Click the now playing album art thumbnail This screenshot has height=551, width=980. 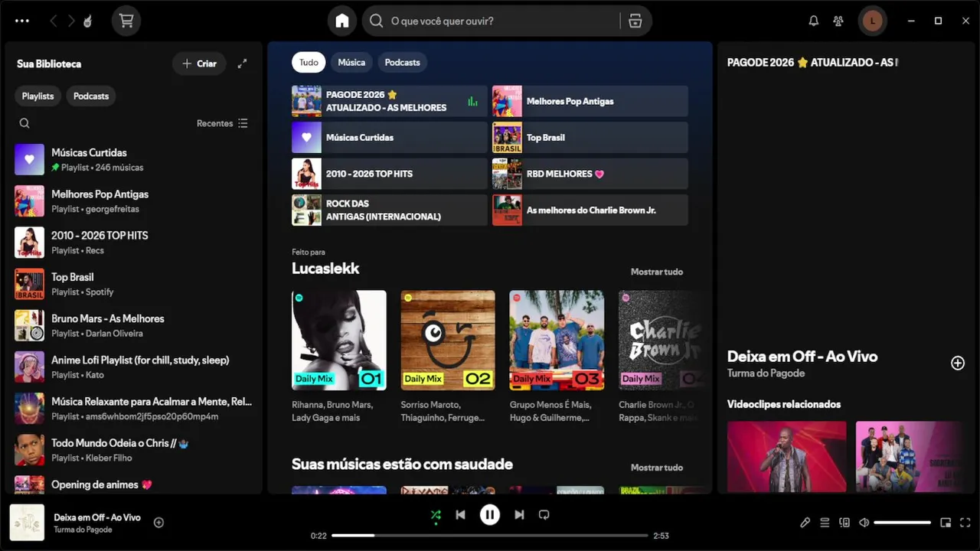point(27,523)
